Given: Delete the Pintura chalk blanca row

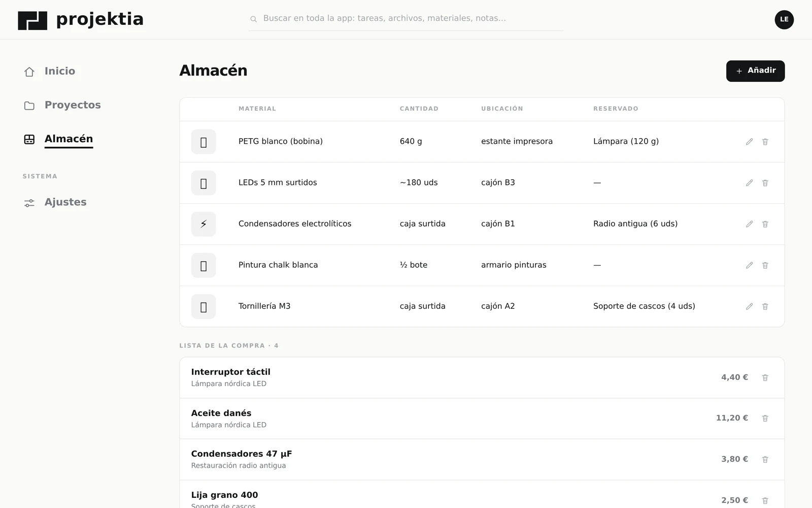Looking at the screenshot, I should [765, 265].
